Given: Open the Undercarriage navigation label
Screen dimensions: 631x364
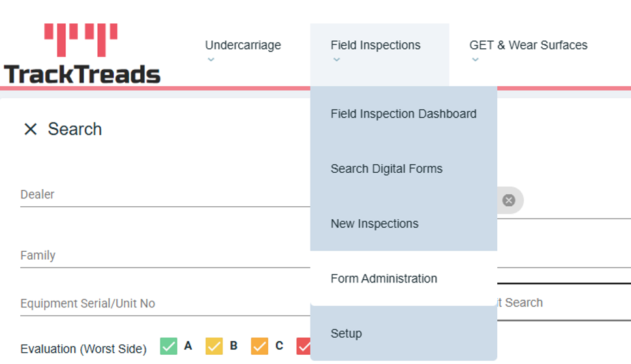Looking at the screenshot, I should [243, 45].
